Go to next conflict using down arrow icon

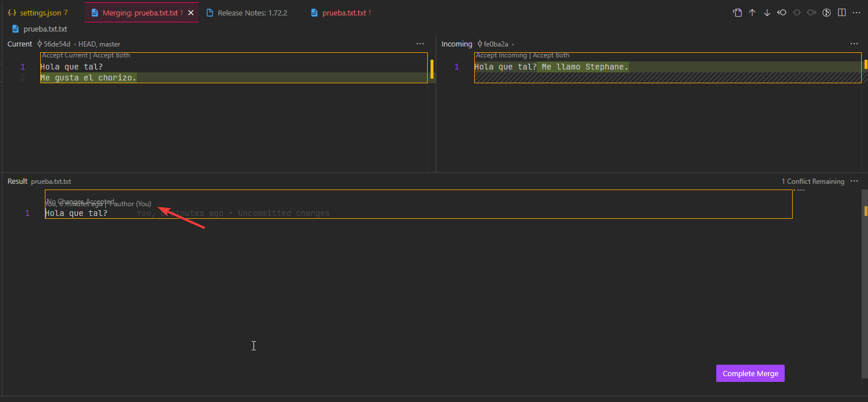767,12
